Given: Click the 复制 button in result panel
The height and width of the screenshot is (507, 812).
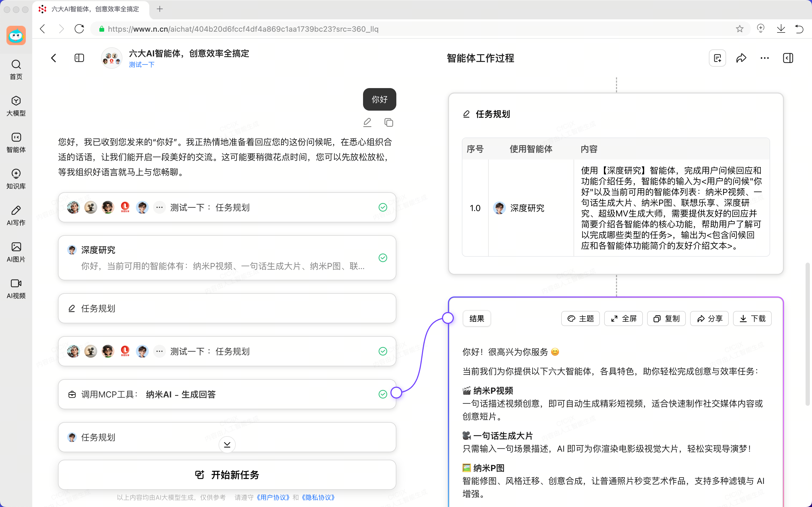Looking at the screenshot, I should [666, 318].
